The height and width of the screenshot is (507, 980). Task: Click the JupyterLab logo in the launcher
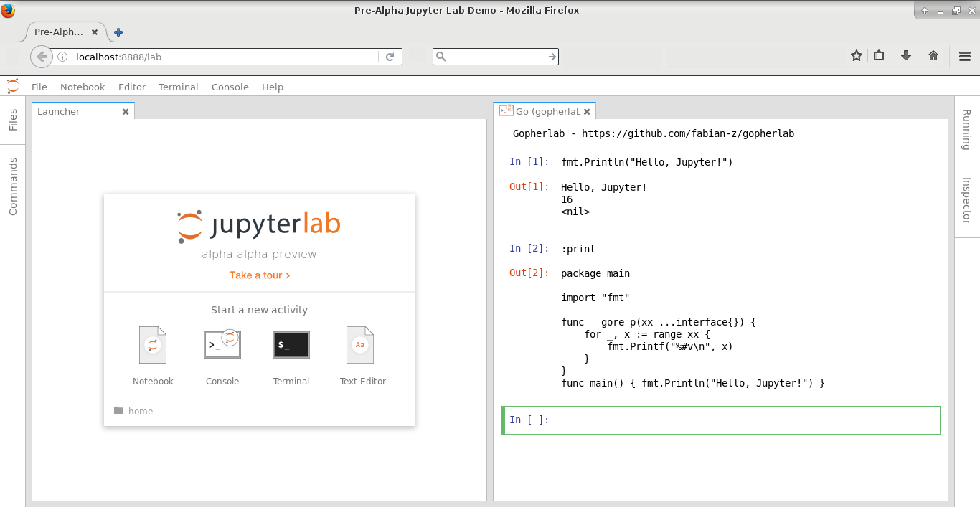coord(259,225)
